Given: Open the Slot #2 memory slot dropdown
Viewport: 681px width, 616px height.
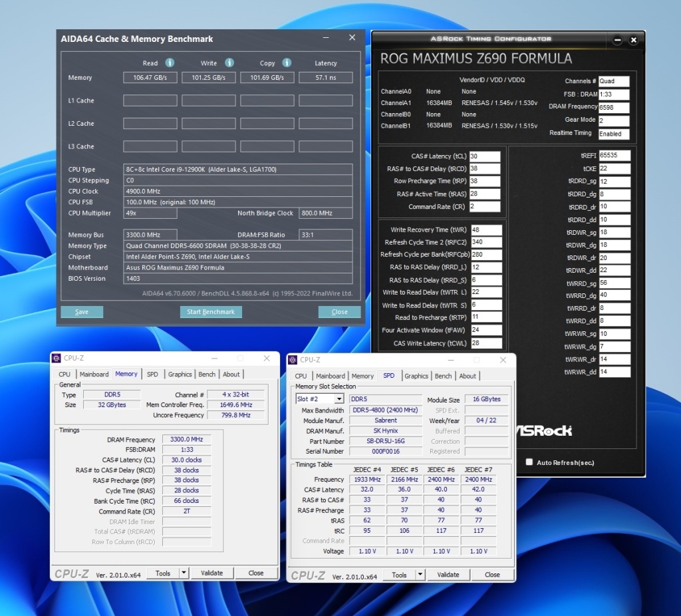Looking at the screenshot, I should point(339,398).
